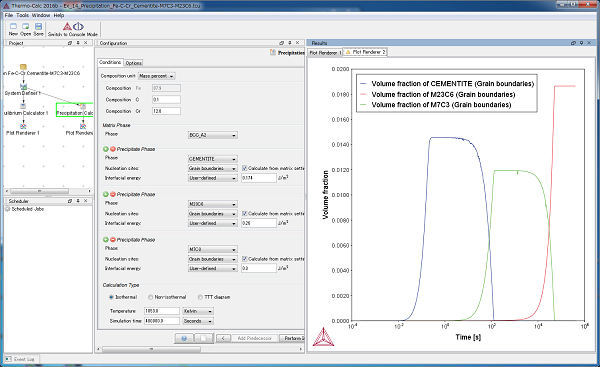Click the Perform button
This screenshot has height=367, width=600.
coord(293,338)
